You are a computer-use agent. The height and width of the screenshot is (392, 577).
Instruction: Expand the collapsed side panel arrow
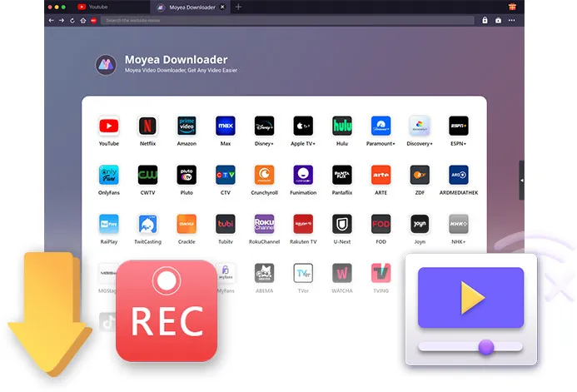pyautogui.click(x=521, y=181)
